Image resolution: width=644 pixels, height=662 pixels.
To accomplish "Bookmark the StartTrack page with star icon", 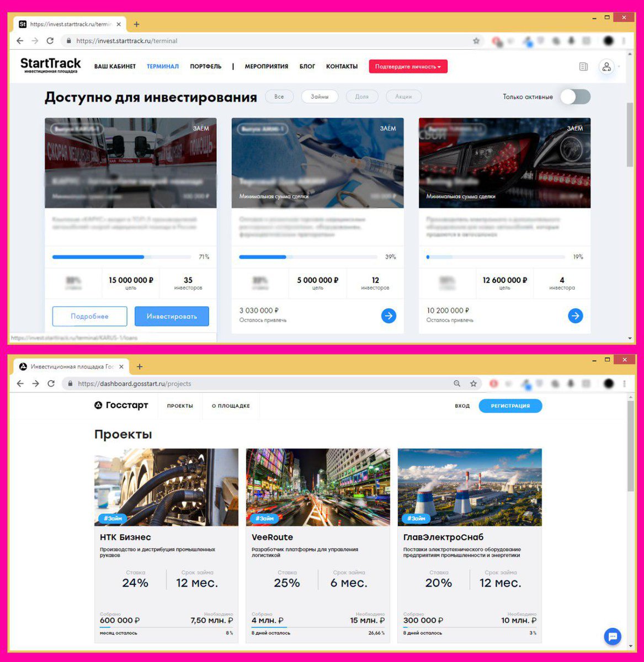I will tap(476, 41).
